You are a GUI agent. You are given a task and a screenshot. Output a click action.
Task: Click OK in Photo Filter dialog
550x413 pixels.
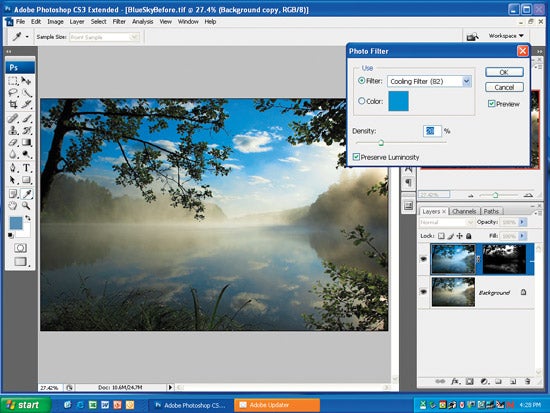(504, 72)
